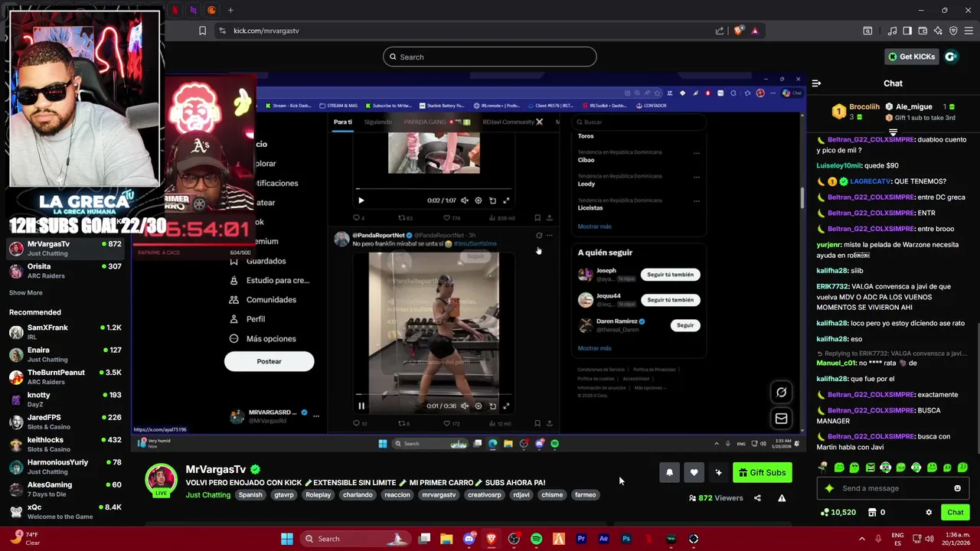
Task: Open xQc in the Recommended list
Action: tap(65, 511)
